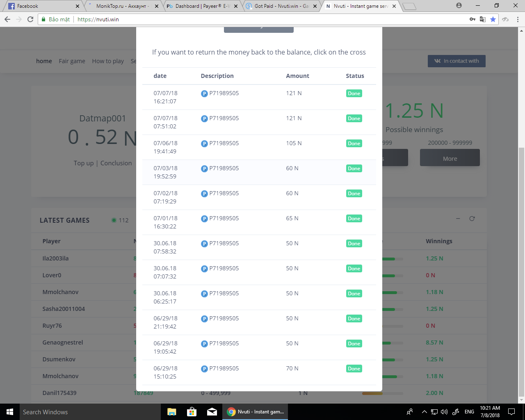Click player Ila2003ila in Latest Games

tap(55, 258)
